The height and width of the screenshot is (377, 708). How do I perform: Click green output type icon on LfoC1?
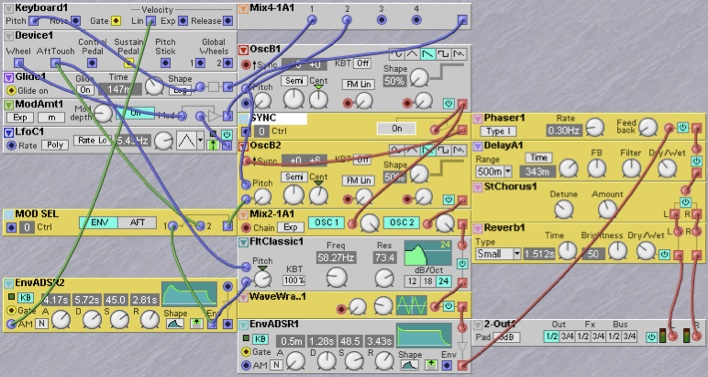pos(213,145)
